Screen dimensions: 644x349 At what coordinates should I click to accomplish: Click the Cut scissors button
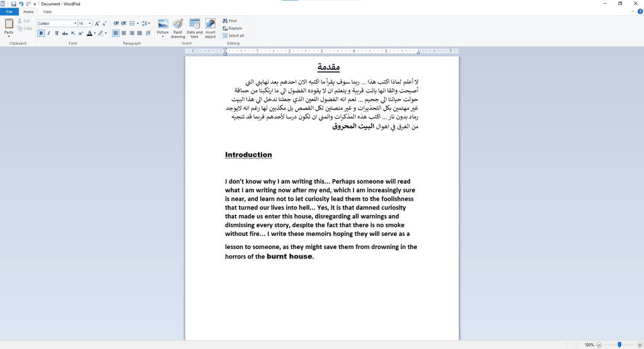tap(24, 21)
